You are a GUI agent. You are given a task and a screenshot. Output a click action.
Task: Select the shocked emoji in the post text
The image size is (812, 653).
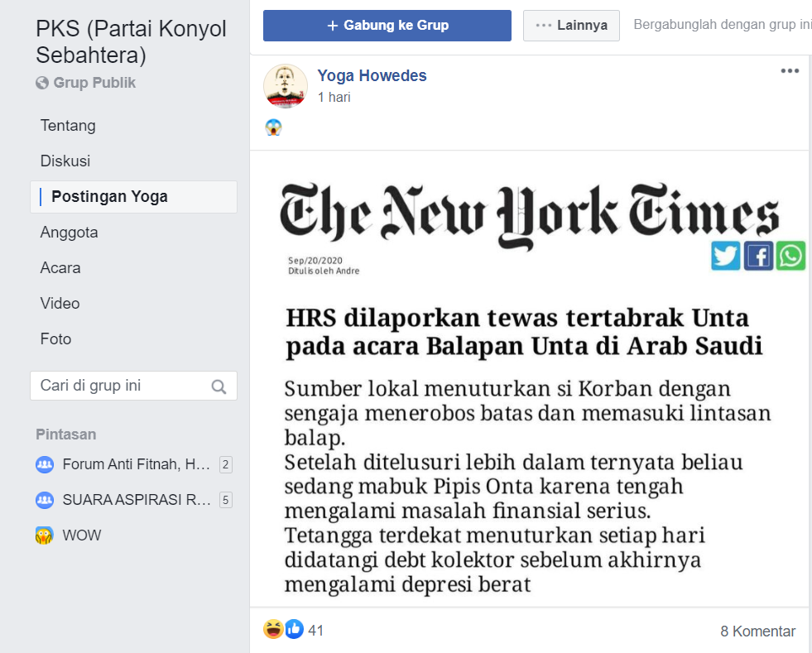tap(273, 127)
